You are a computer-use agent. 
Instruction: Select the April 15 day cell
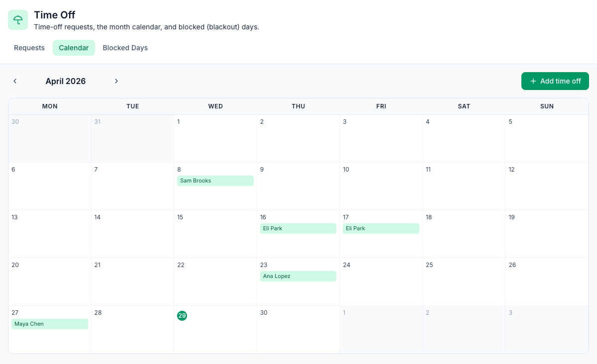[x=215, y=234]
